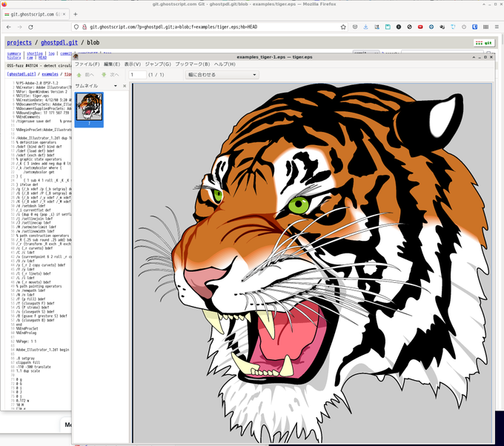Screen dimensions: 504x446
Task: Click the Firefox address bar URL
Action: (173, 27)
